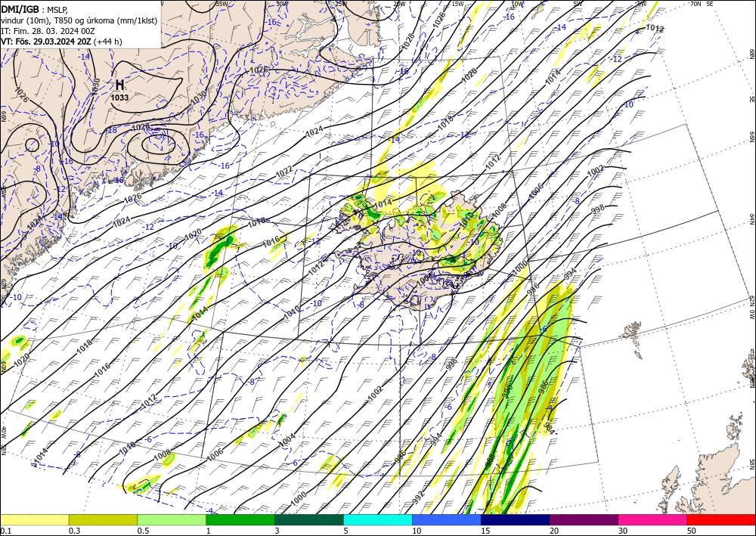Pick the blue 10–15 mm legend swatch
The width and height of the screenshot is (756, 536).
tap(447, 519)
